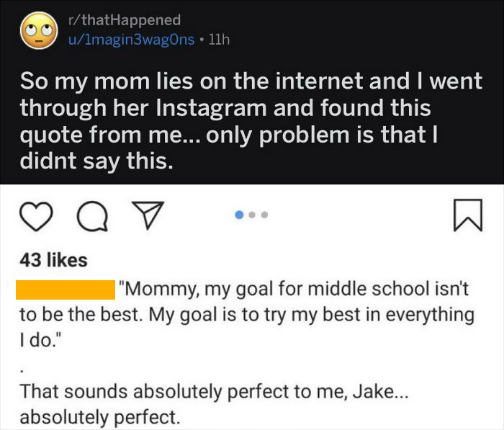This screenshot has height=430, width=504.
Task: Click the orange redacted username block
Action: pyautogui.click(x=66, y=291)
